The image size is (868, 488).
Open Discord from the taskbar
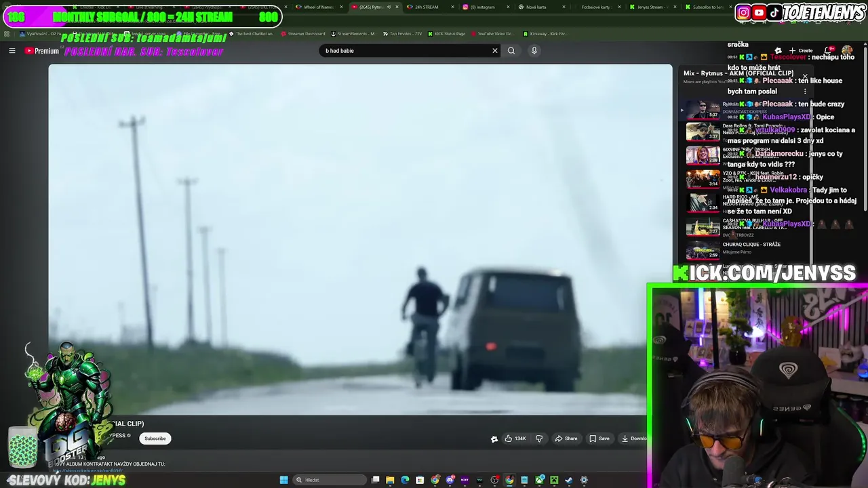click(450, 480)
